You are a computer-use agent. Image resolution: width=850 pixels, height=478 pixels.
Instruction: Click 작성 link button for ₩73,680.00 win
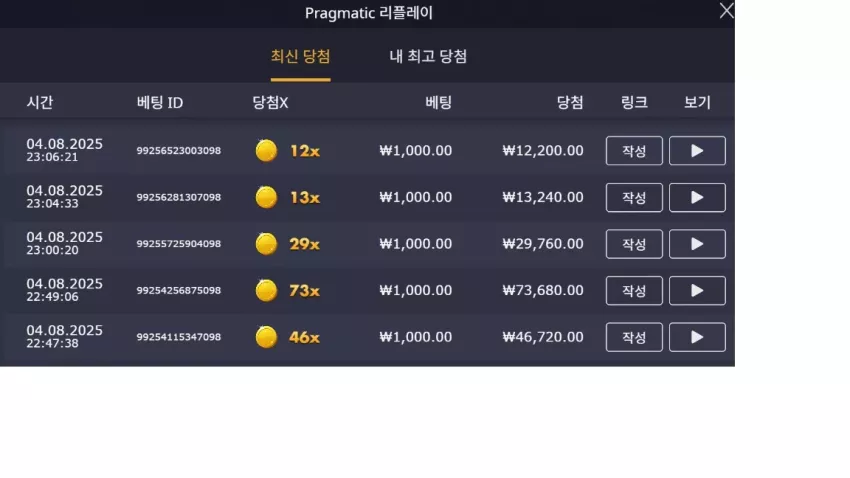[x=634, y=290]
